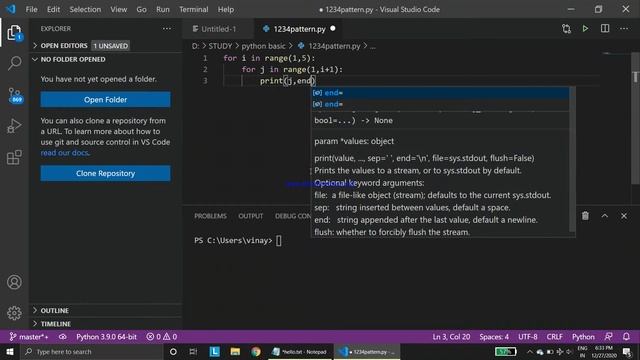Change line endings via CRLF indicator
The height and width of the screenshot is (360, 640).
(x=554, y=337)
